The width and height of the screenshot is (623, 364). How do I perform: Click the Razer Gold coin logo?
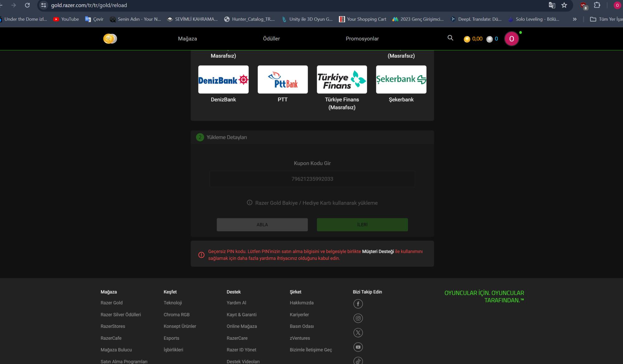110,39
